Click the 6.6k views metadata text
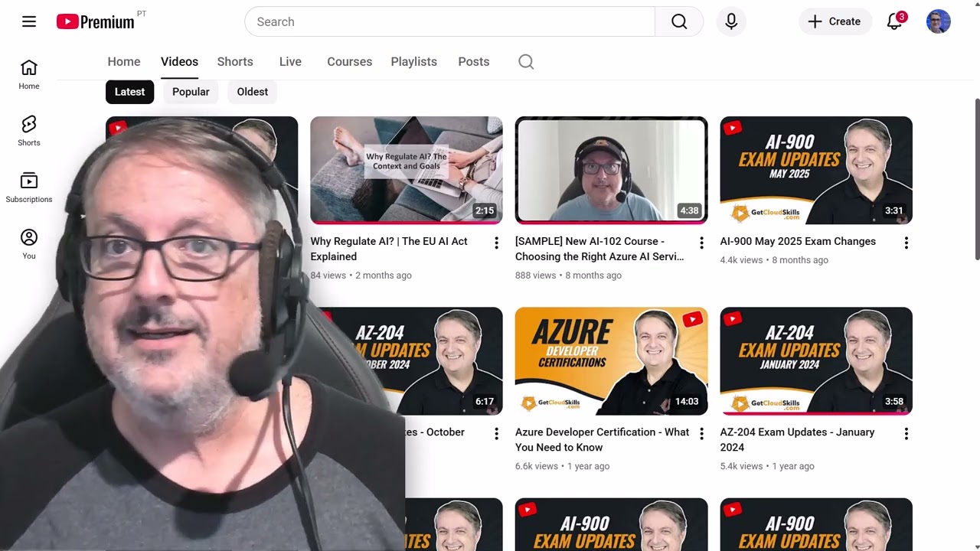980x551 pixels. point(536,466)
